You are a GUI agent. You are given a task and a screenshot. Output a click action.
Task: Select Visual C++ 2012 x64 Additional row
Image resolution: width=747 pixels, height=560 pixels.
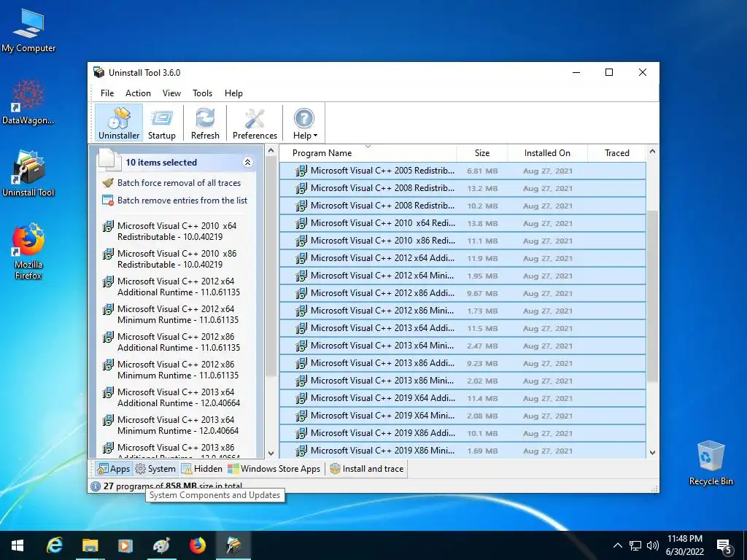click(462, 258)
